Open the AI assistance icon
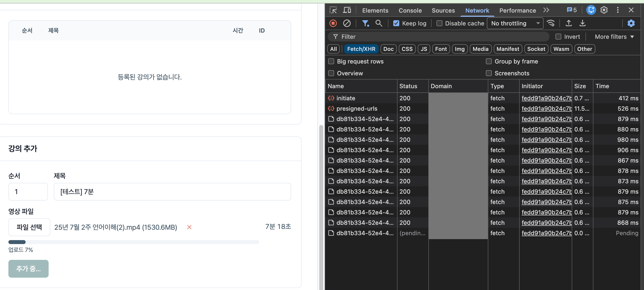 pos(591,10)
